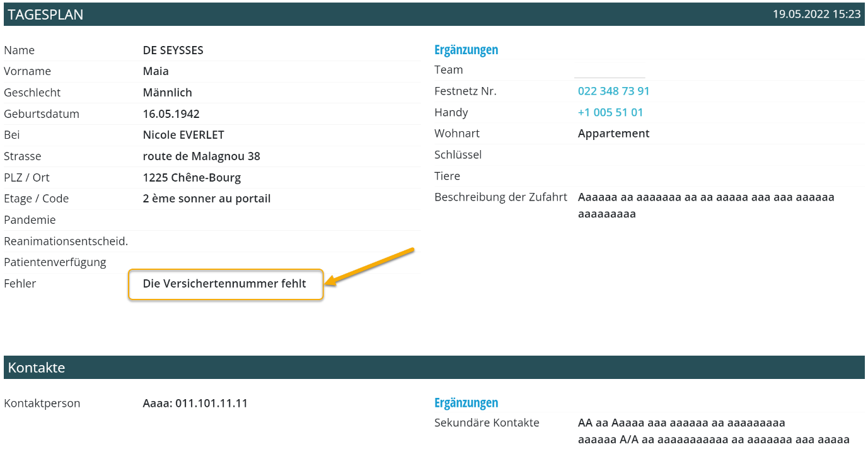The image size is (868, 454).
Task: Click the landline number 022 348 73 91
Action: point(613,91)
